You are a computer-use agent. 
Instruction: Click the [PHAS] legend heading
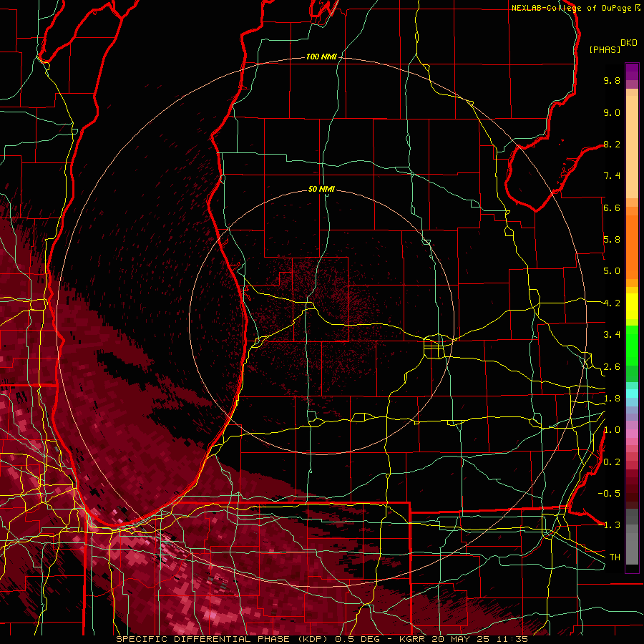coord(605,49)
